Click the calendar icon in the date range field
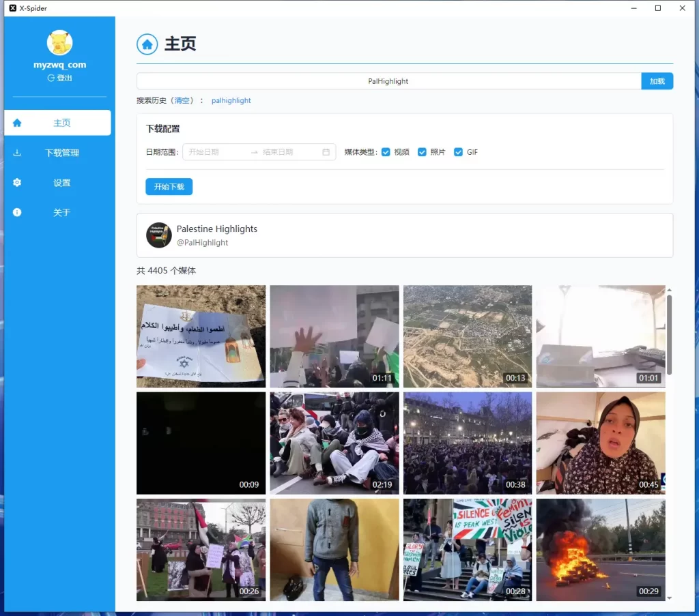The width and height of the screenshot is (699, 616). click(326, 152)
